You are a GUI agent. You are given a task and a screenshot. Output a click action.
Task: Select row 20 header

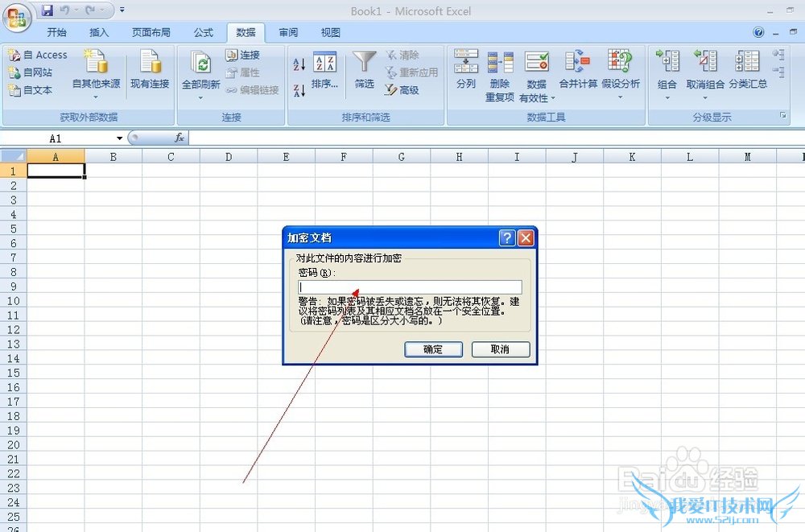click(14, 445)
